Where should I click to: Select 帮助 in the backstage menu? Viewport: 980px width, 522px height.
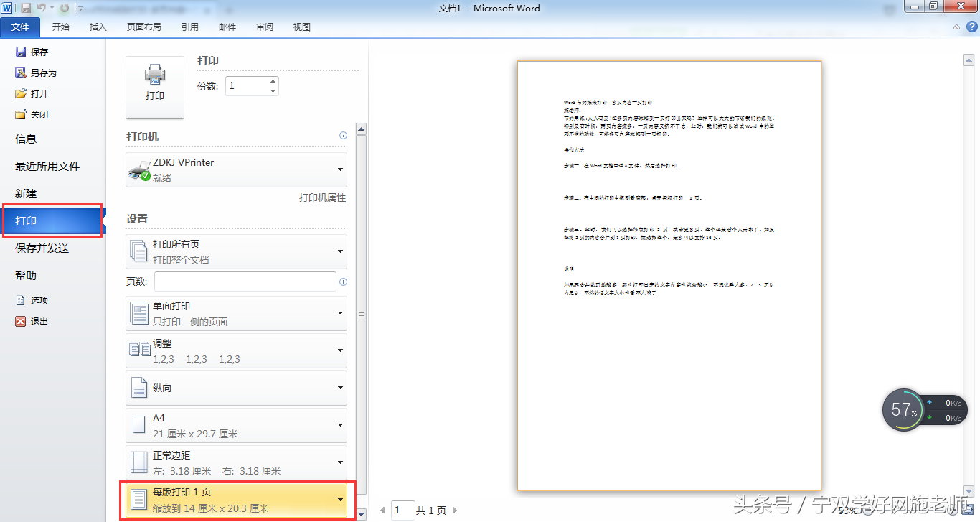26,275
